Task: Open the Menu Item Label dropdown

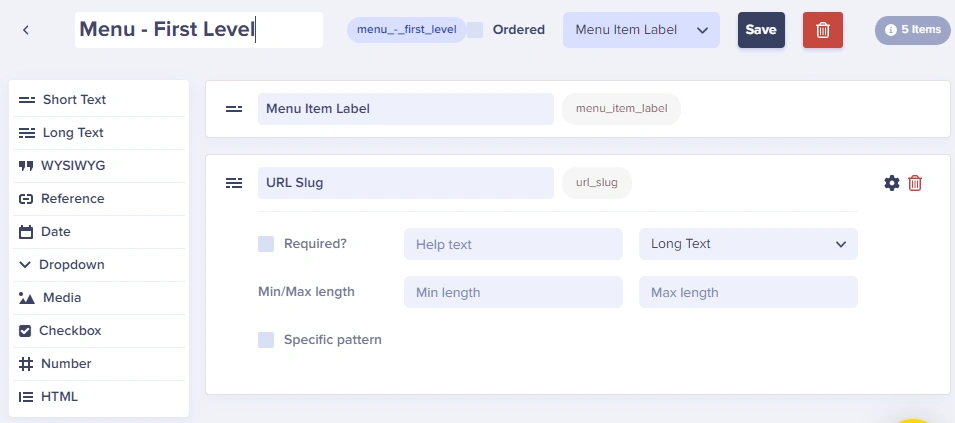Action: tap(641, 30)
